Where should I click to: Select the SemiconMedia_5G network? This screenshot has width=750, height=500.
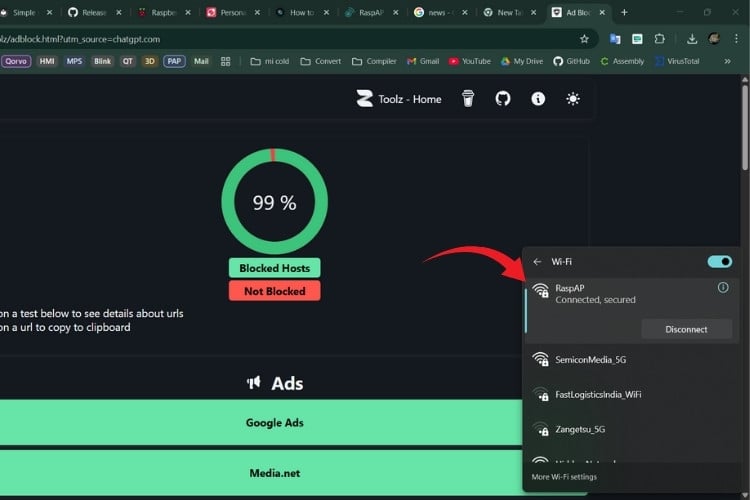point(631,359)
